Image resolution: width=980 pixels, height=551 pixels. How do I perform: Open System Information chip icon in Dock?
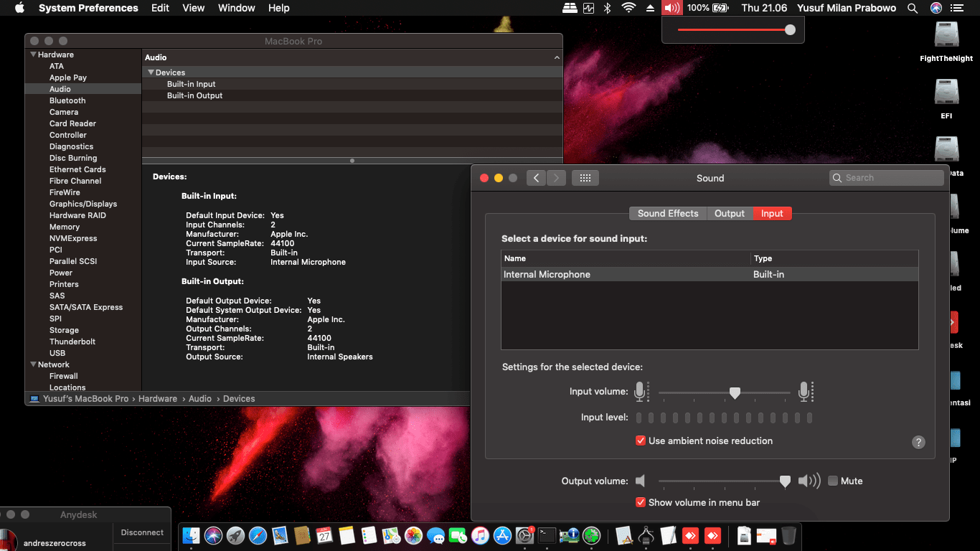click(569, 535)
